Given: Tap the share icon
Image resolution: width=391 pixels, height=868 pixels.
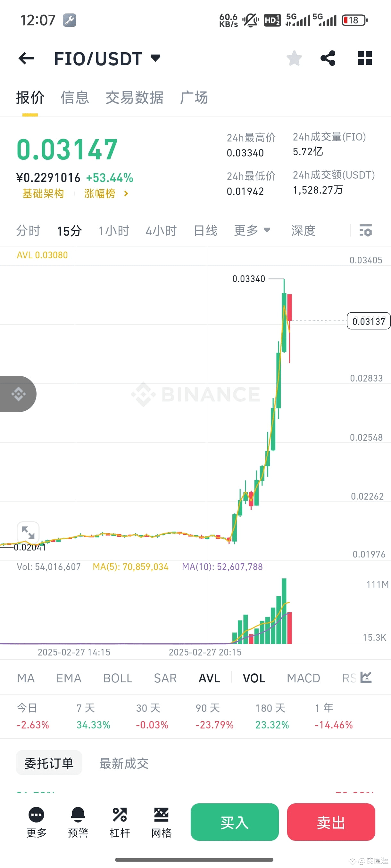Looking at the screenshot, I should click(328, 58).
